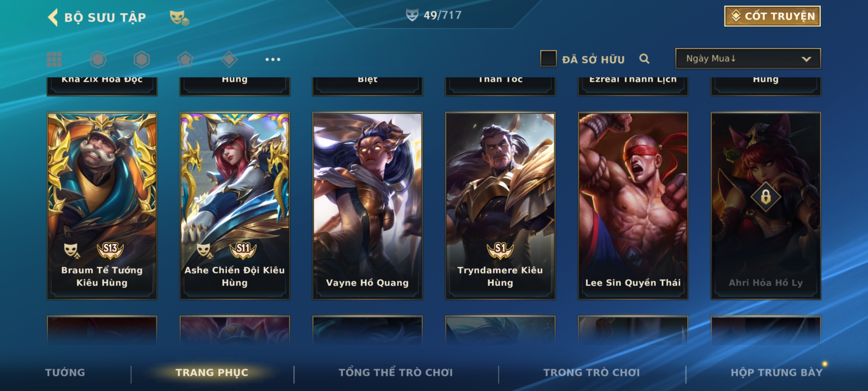Open the Tổng Thể Trò Chơi tab
The width and height of the screenshot is (868, 391).
395,373
